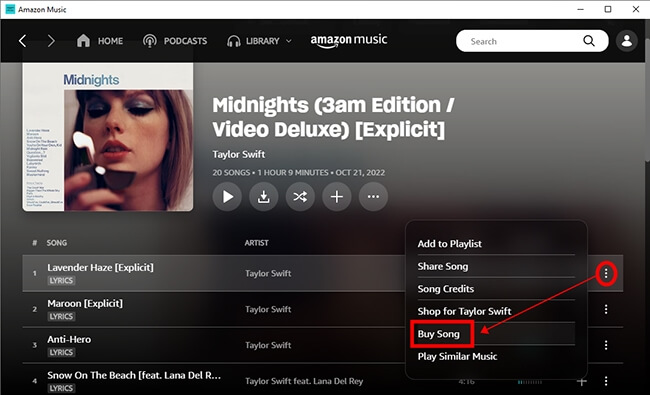
Task: Click the search magnifier icon
Action: (x=589, y=41)
